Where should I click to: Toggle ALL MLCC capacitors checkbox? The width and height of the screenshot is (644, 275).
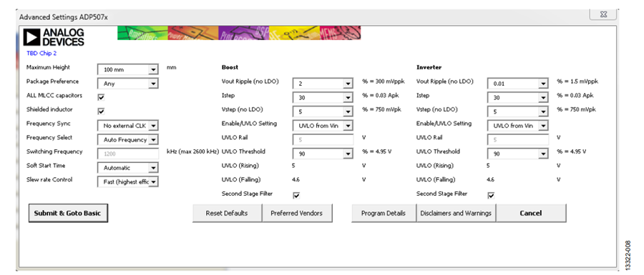[x=101, y=97]
